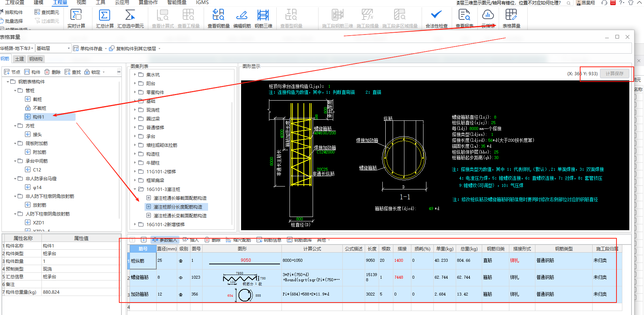Open 钢筋图库 rebar gallery

point(299,240)
